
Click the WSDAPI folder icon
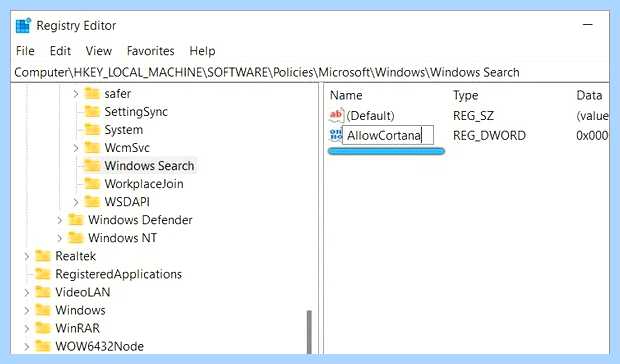click(92, 202)
